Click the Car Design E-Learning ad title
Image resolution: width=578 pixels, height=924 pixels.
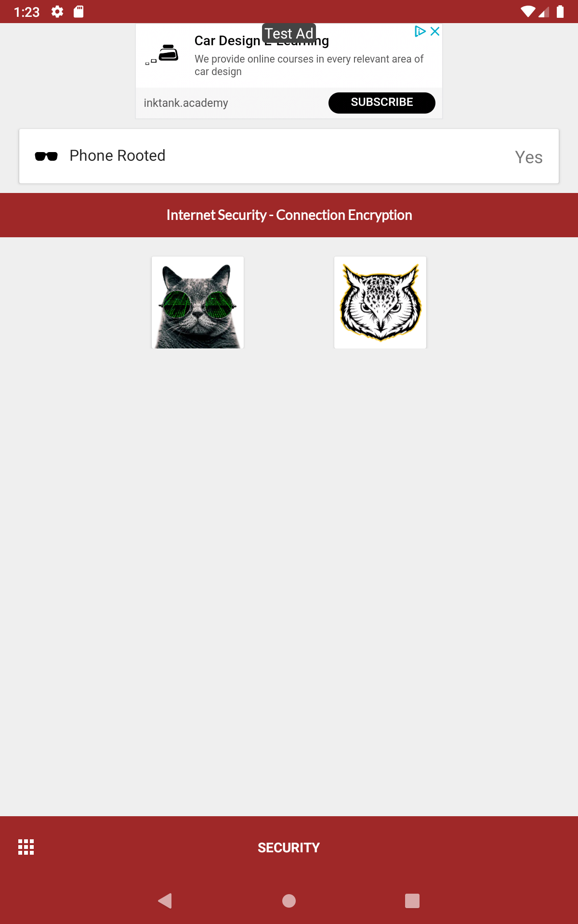(262, 41)
